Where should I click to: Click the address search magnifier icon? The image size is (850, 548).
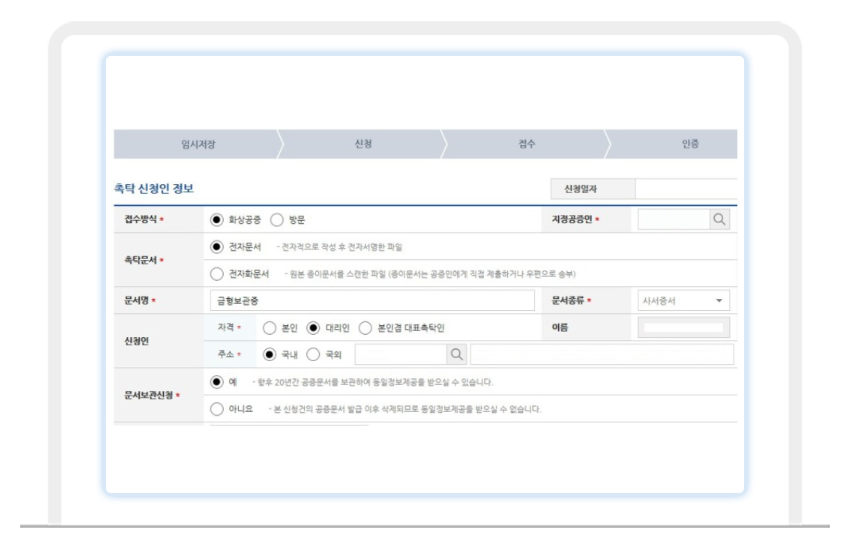tap(455, 354)
